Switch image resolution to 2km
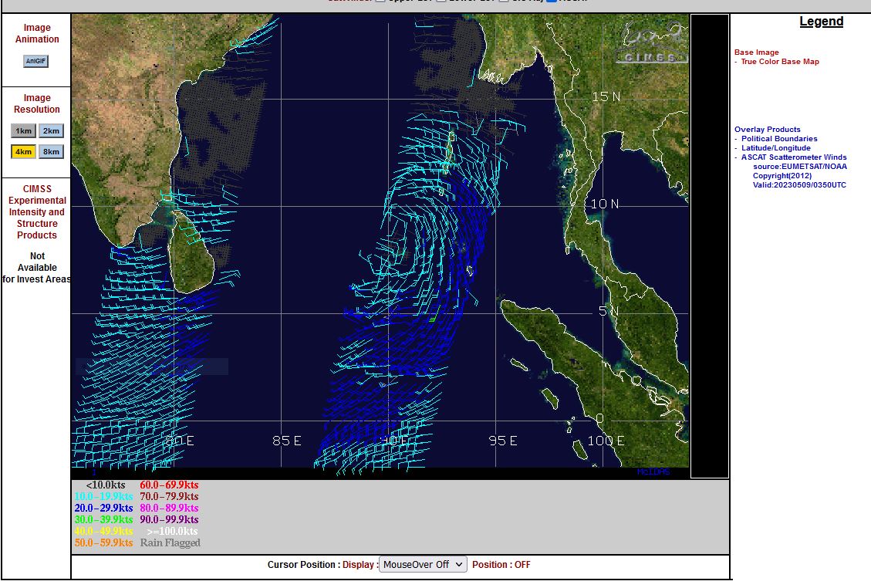The height and width of the screenshot is (588, 871). [x=51, y=131]
